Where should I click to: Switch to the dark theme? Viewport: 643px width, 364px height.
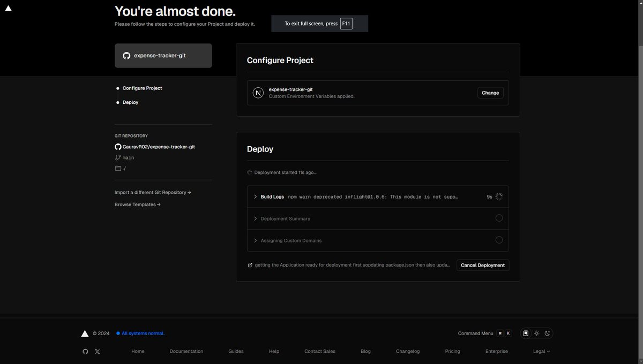[x=547, y=333]
